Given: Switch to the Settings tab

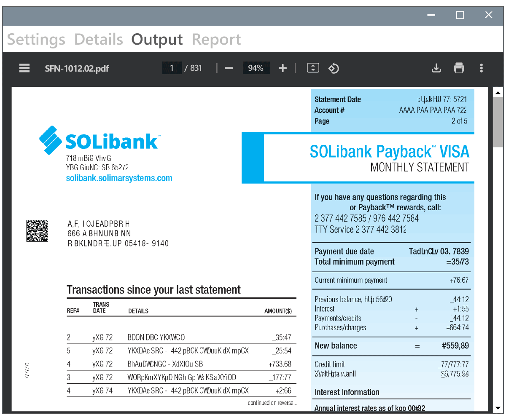Looking at the screenshot, I should tap(36, 40).
